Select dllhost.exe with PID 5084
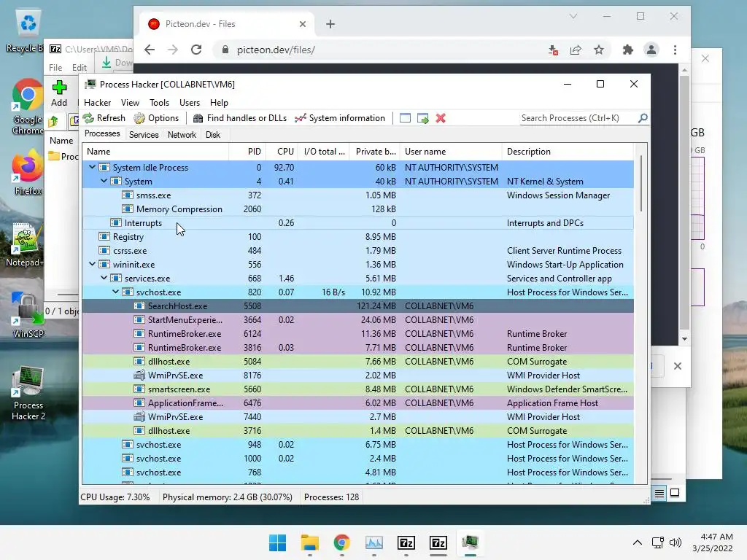 357,361
